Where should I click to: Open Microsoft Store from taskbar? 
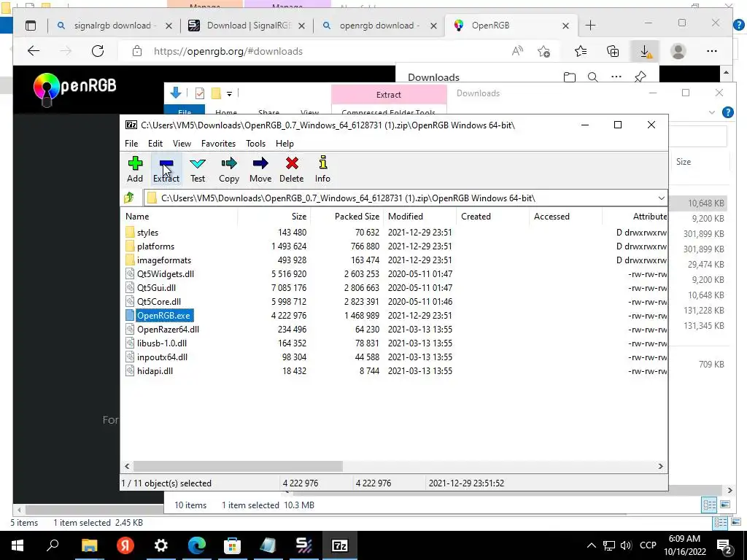pos(233,545)
